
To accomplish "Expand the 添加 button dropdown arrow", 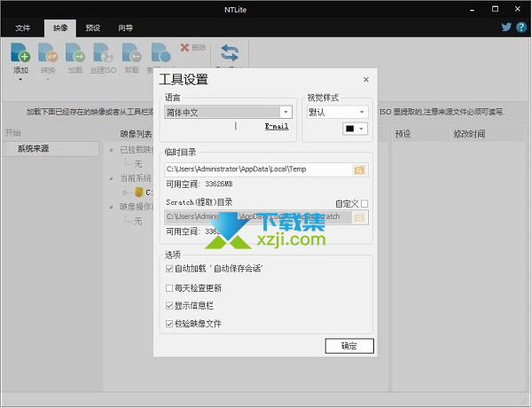I will point(20,80).
